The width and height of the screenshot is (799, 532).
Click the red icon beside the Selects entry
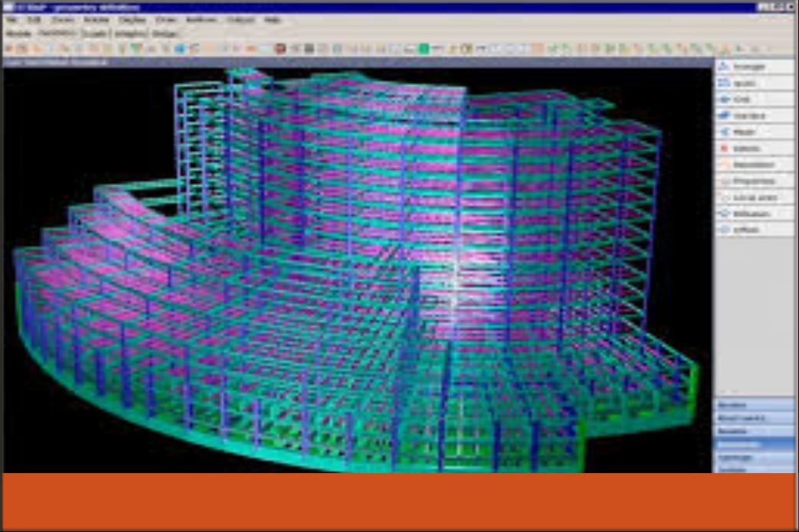[724, 148]
